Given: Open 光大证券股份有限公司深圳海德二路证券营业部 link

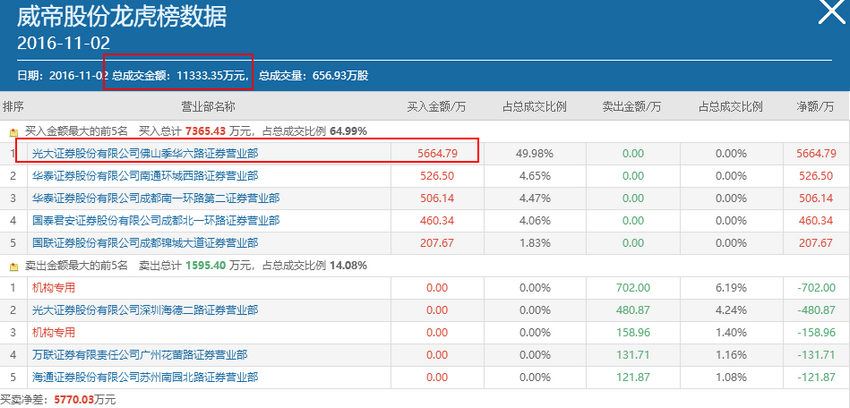Looking at the screenshot, I should (x=145, y=310).
